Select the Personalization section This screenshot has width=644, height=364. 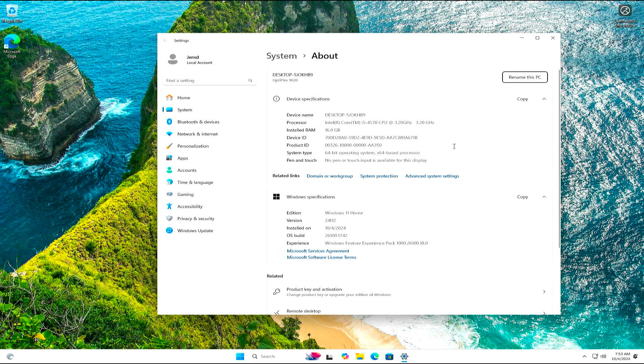click(193, 146)
